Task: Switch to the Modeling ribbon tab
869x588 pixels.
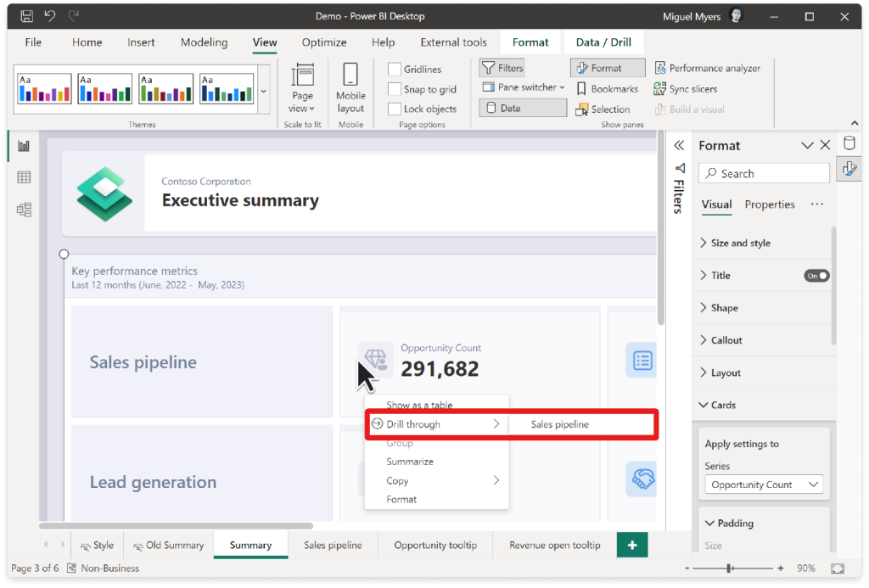Action: tap(204, 42)
